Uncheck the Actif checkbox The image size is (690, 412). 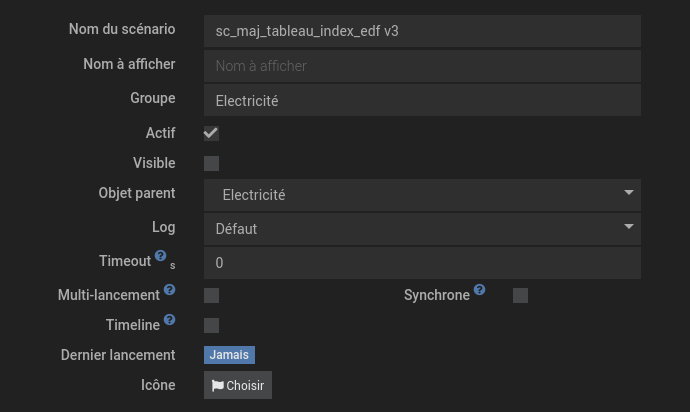211,133
